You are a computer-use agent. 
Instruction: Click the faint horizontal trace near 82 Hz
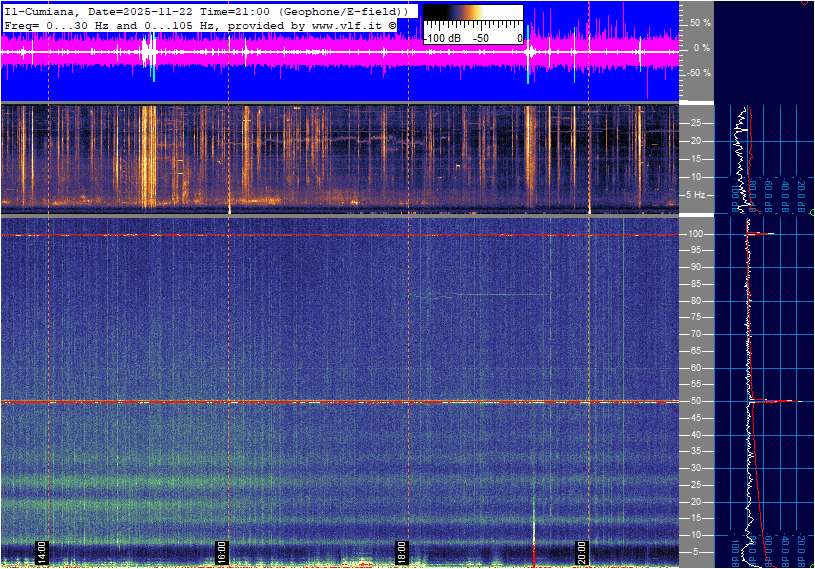(x=490, y=295)
